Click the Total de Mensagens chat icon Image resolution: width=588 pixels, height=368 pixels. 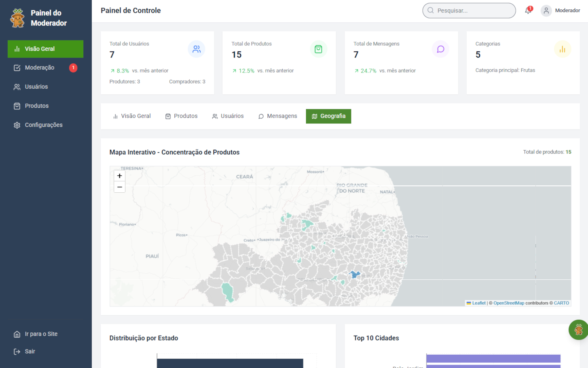440,49
